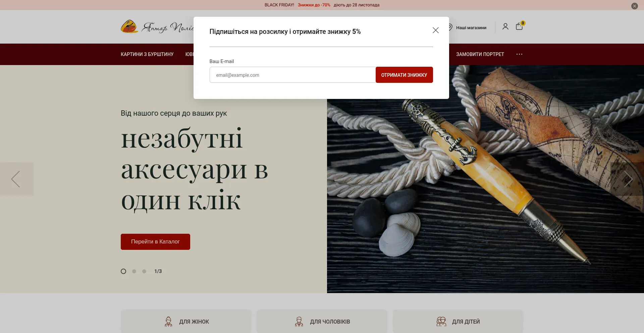Select the third slider dot
Screen dimensions: 644x333
click(144, 271)
